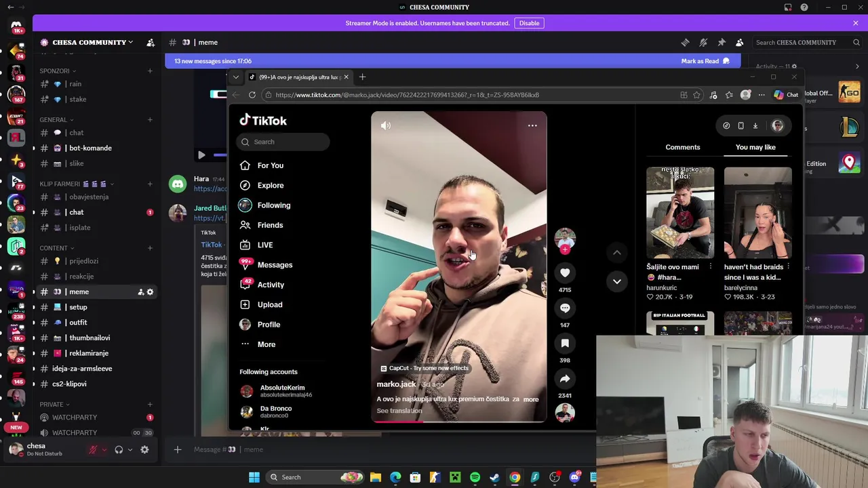The height and width of the screenshot is (488, 868).
Task: Refresh the TikTok browser page
Action: click(x=252, y=95)
